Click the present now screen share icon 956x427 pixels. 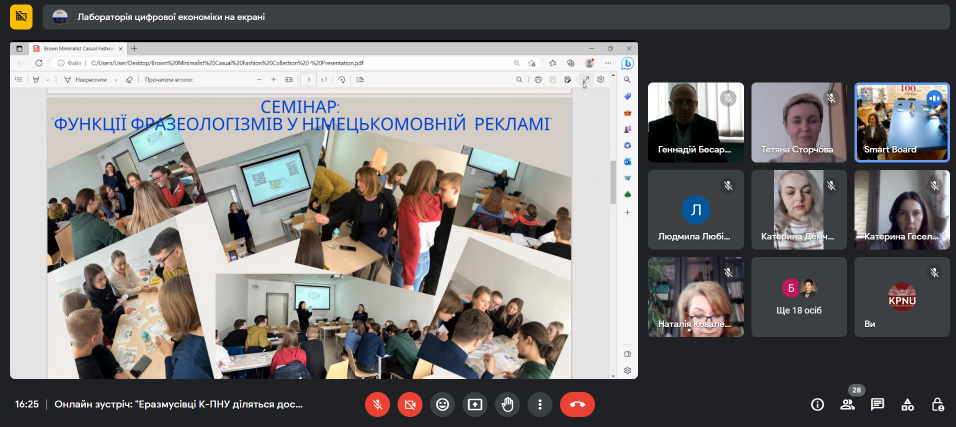[474, 405]
